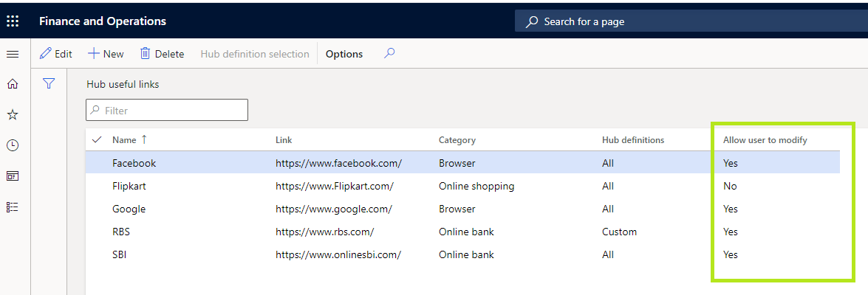Select the Flipkart row name cell
This screenshot has width=868, height=295.
point(129,186)
